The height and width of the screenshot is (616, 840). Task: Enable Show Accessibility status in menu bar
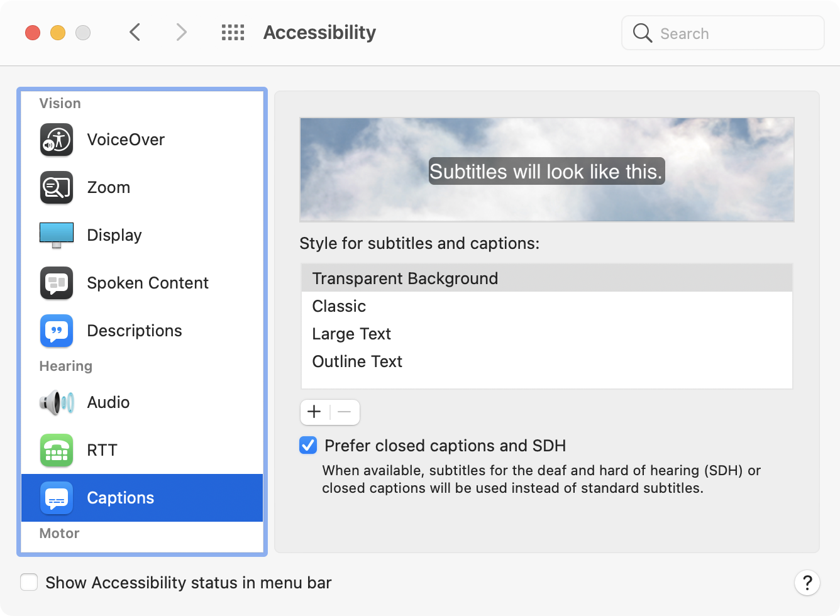pyautogui.click(x=29, y=583)
